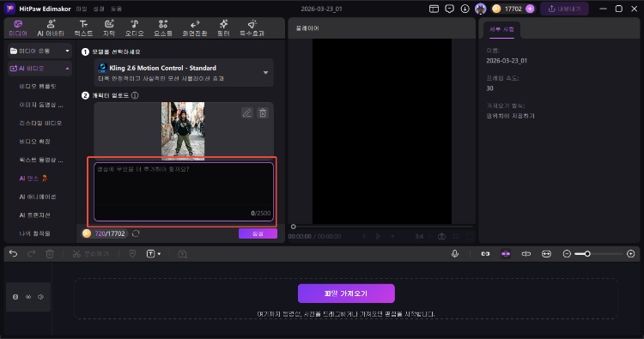Open the feedback message icon in the title bar
Screen dimensions: 644x339
[449, 9]
